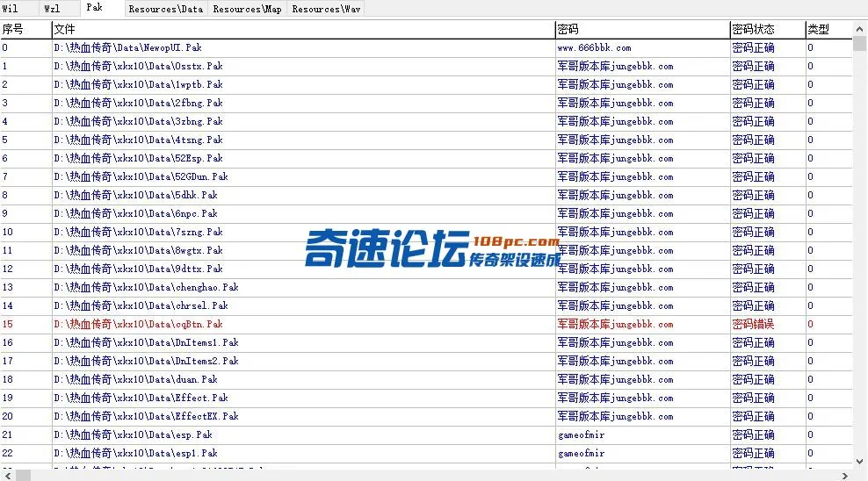Click the 类型 value in row 21
The width and height of the screenshot is (868, 481).
coord(810,435)
